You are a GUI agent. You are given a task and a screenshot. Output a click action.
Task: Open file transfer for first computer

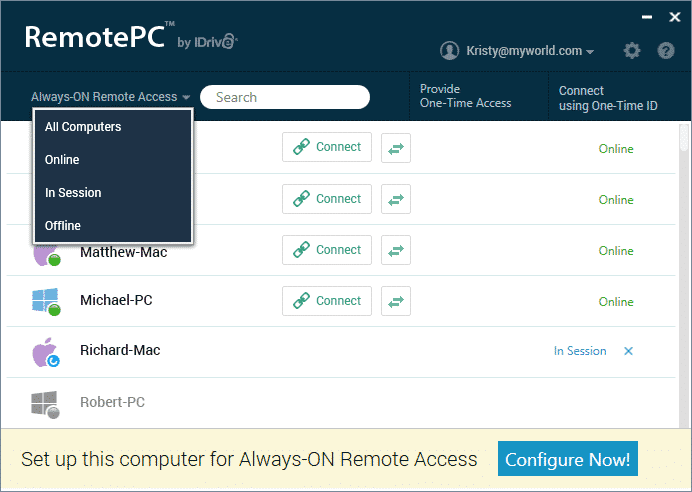(x=396, y=148)
